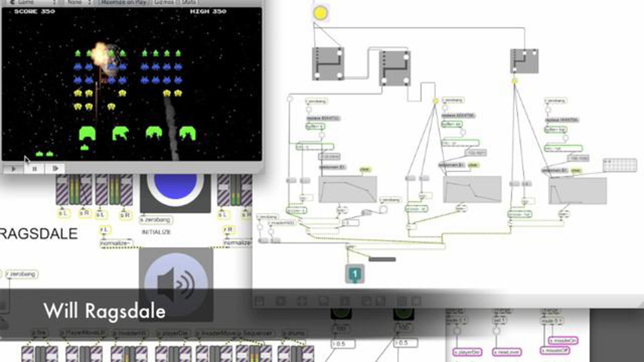The height and width of the screenshot is (362, 644).
Task: Click the small grid matrix control object
Action: [x=620, y=165]
